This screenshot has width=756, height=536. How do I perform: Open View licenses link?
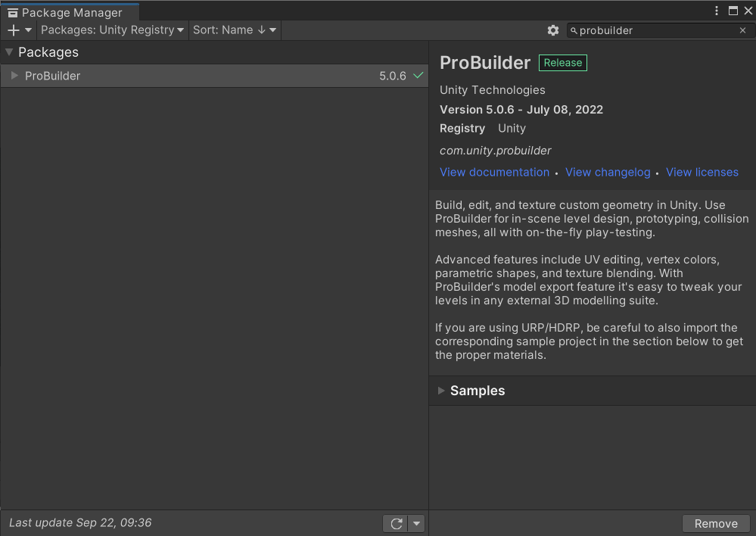tap(702, 173)
